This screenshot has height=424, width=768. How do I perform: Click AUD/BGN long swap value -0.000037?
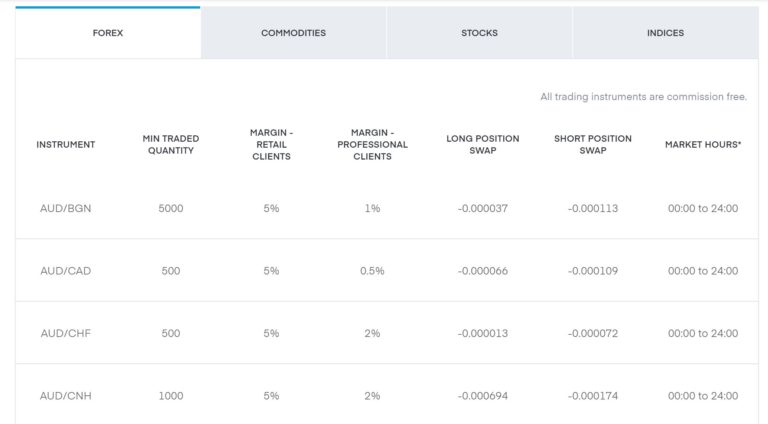point(483,208)
